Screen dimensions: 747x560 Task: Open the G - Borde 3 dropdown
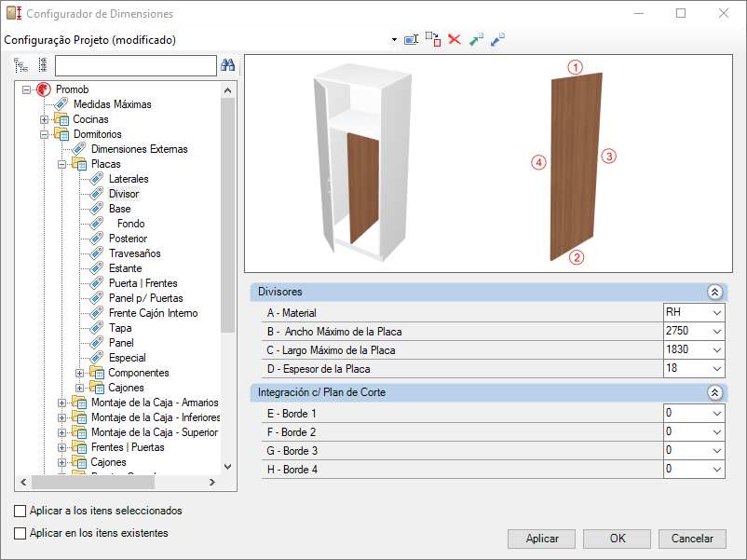coord(717,450)
